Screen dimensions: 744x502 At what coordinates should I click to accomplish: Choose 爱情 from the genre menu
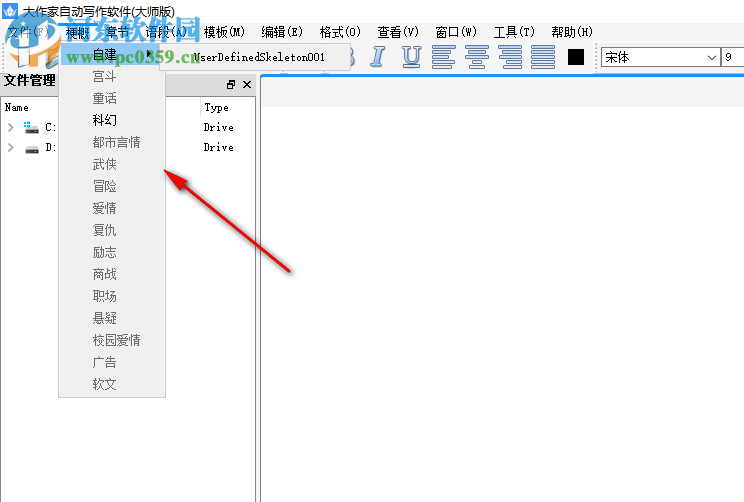click(x=112, y=208)
